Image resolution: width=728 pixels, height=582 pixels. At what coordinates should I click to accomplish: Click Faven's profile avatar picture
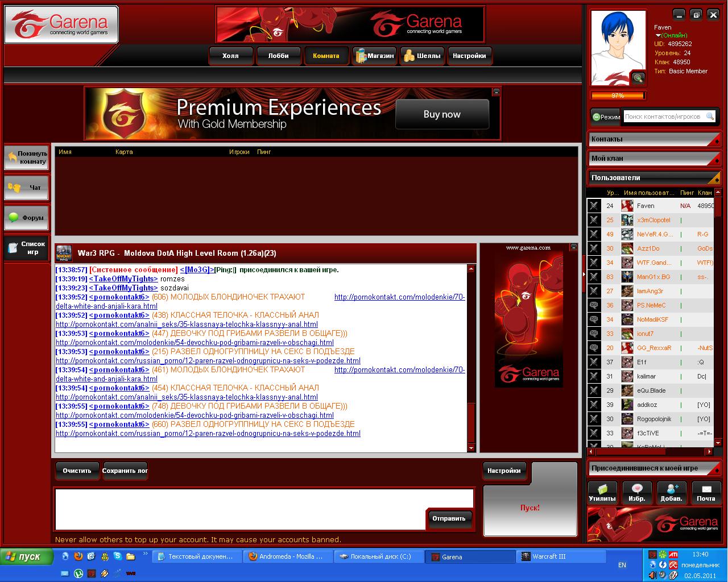tap(618, 48)
